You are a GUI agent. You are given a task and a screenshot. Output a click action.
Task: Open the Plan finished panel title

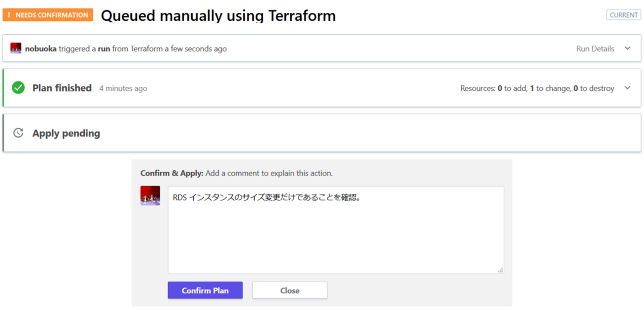tap(62, 88)
